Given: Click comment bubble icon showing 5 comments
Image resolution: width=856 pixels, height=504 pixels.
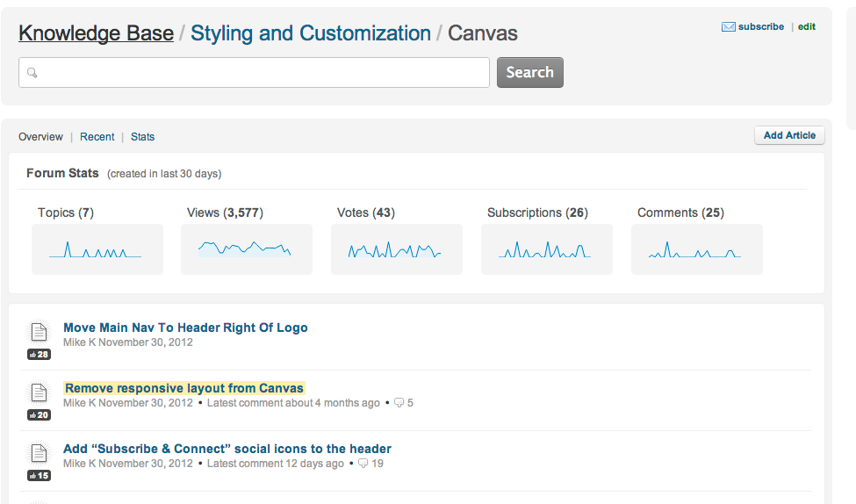Looking at the screenshot, I should (x=399, y=403).
